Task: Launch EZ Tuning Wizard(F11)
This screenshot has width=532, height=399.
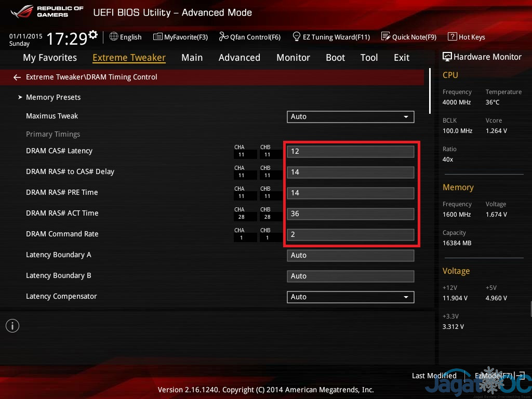Action: tap(331, 37)
